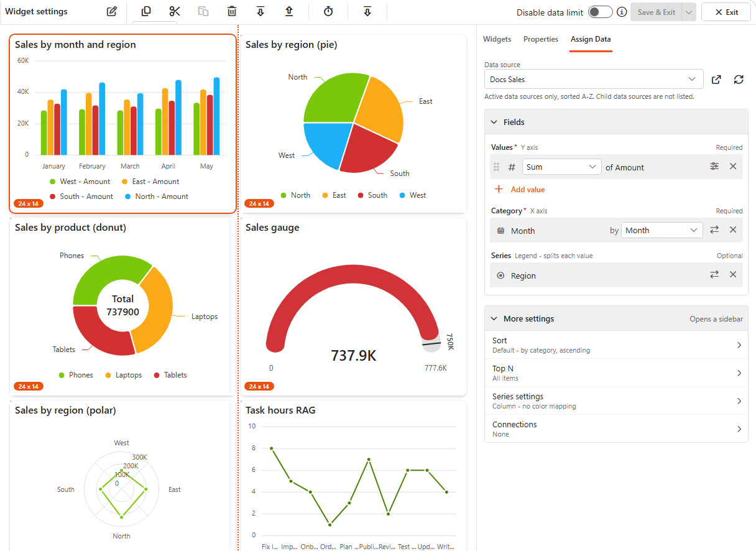Open Connections settings row
Image resolution: width=756 pixels, height=551 pixels.
point(616,429)
